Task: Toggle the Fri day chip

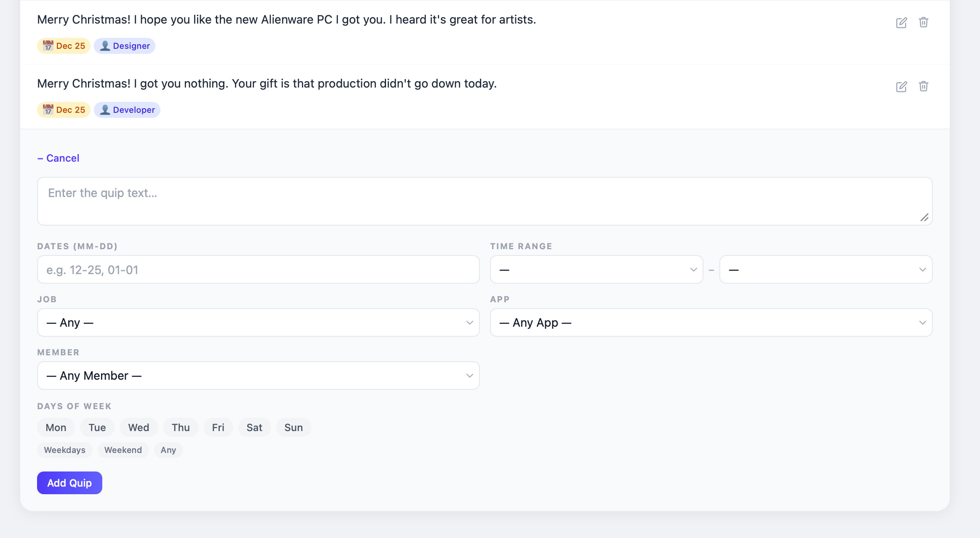Action: tap(218, 428)
